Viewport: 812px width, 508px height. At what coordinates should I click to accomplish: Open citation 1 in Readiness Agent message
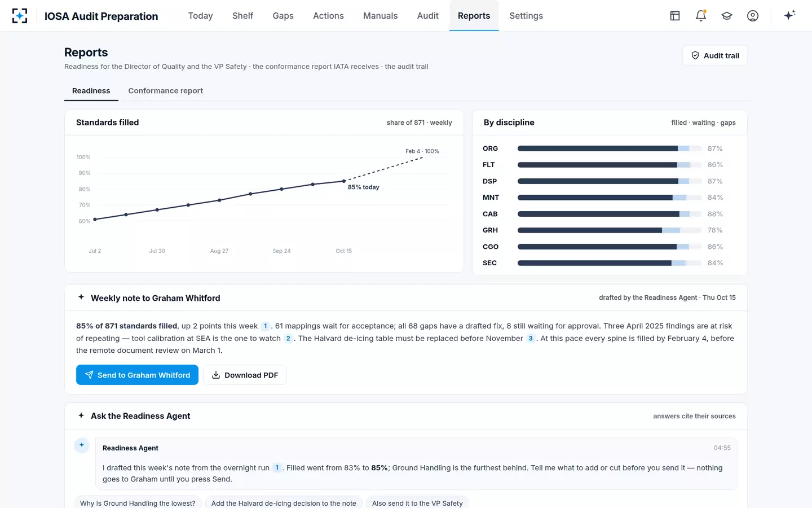point(277,468)
